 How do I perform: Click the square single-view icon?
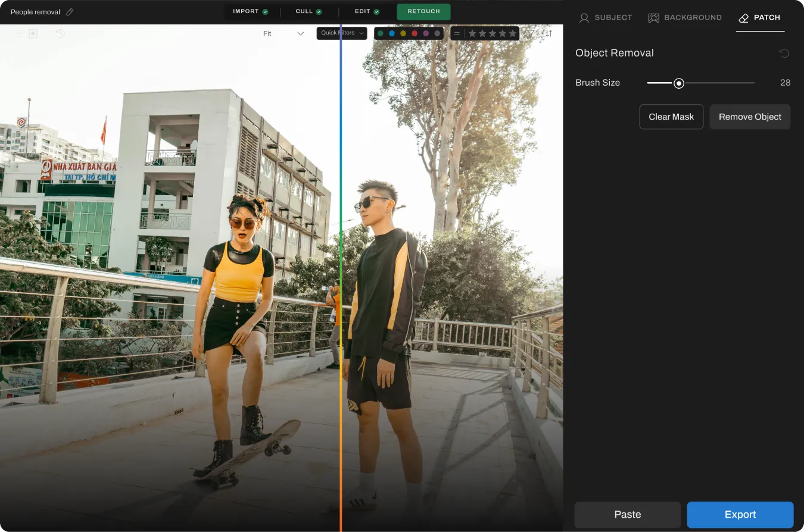point(33,33)
